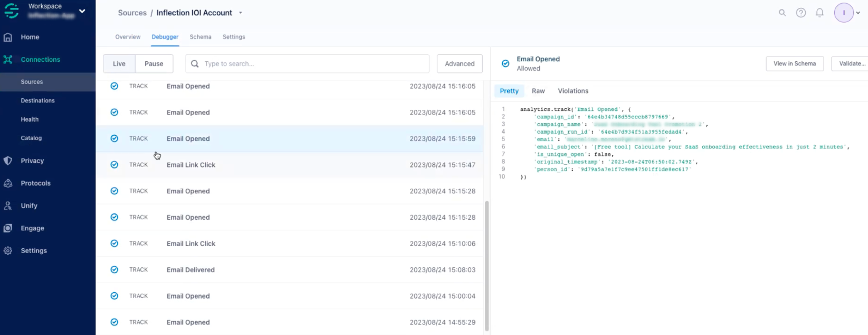Select Destinations in the sidebar

[37, 100]
